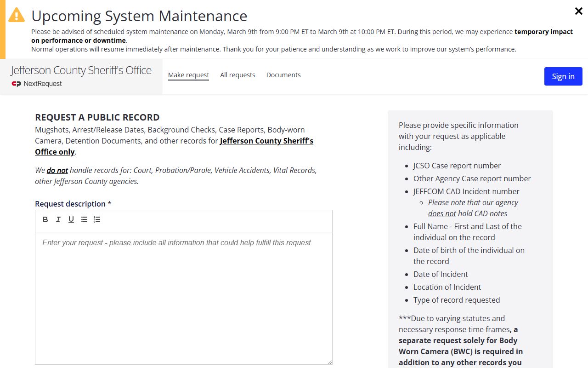Viewport: 588px width, 368px height.
Task: Grab the text area resize handle
Action: [x=329, y=362]
